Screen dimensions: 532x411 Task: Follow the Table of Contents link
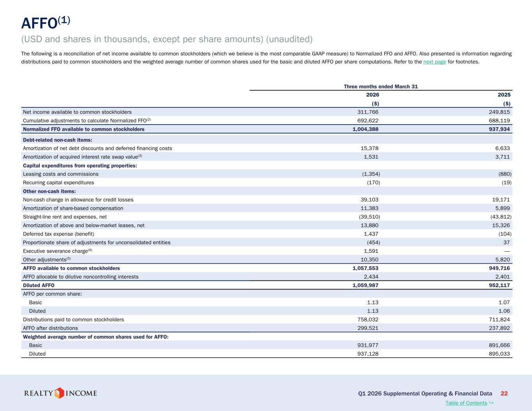pyautogui.click(x=466, y=403)
